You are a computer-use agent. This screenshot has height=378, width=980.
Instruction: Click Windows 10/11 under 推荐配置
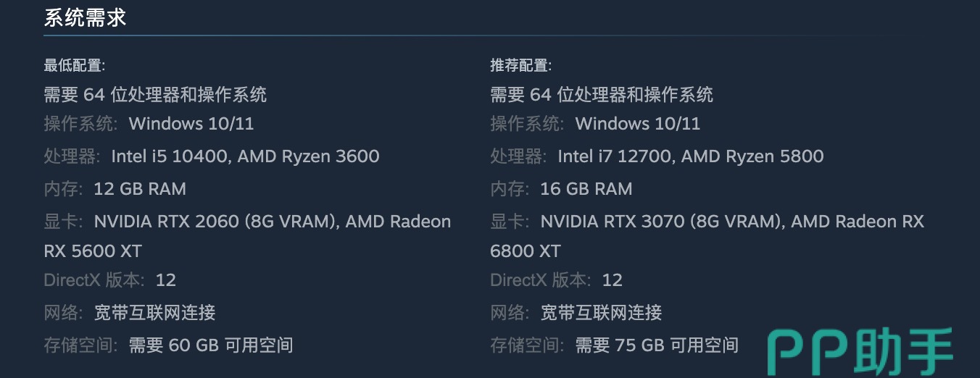[638, 124]
